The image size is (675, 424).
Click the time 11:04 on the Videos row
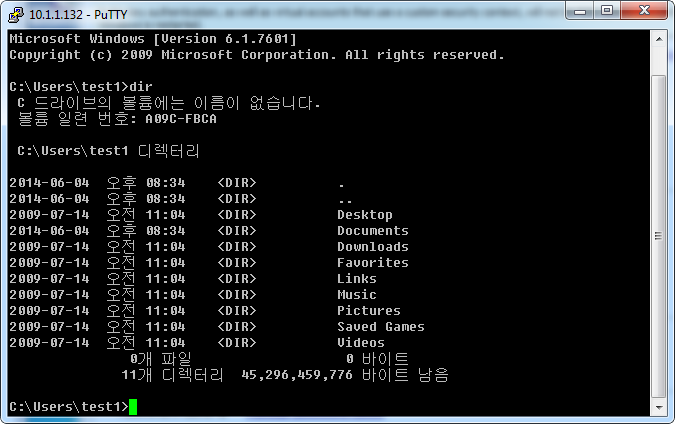pyautogui.click(x=165, y=343)
